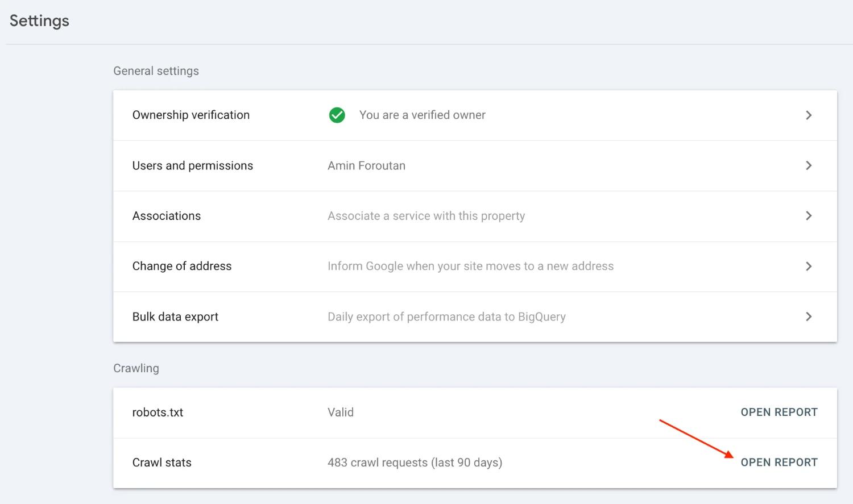Click 'You are a verified owner' text
The height and width of the screenshot is (504, 853).
(422, 115)
